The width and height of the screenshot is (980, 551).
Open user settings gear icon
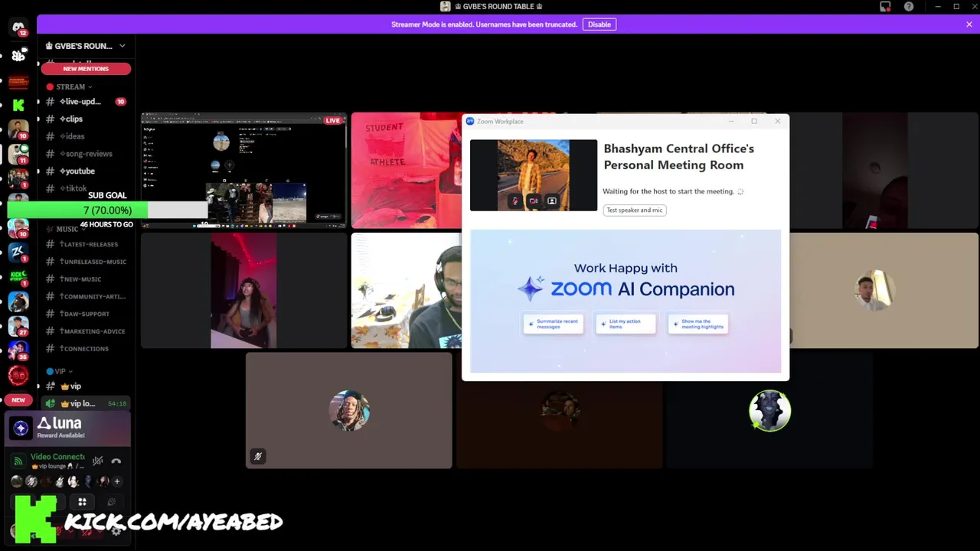[116, 531]
